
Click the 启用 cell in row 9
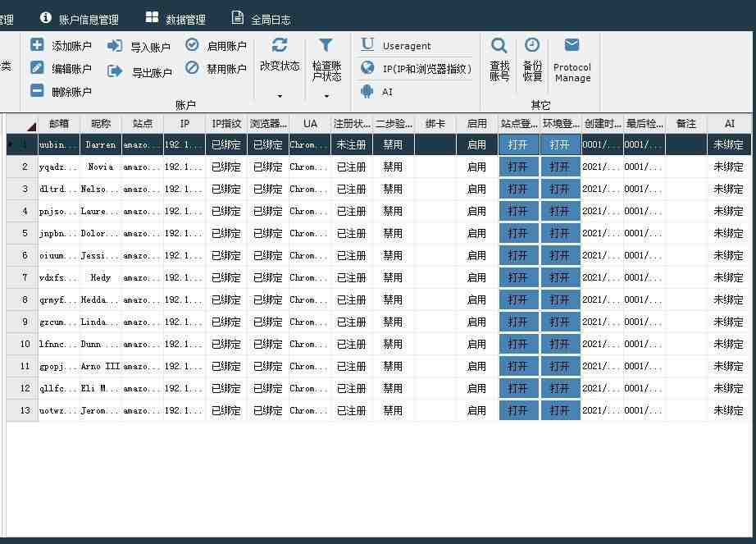(477, 322)
